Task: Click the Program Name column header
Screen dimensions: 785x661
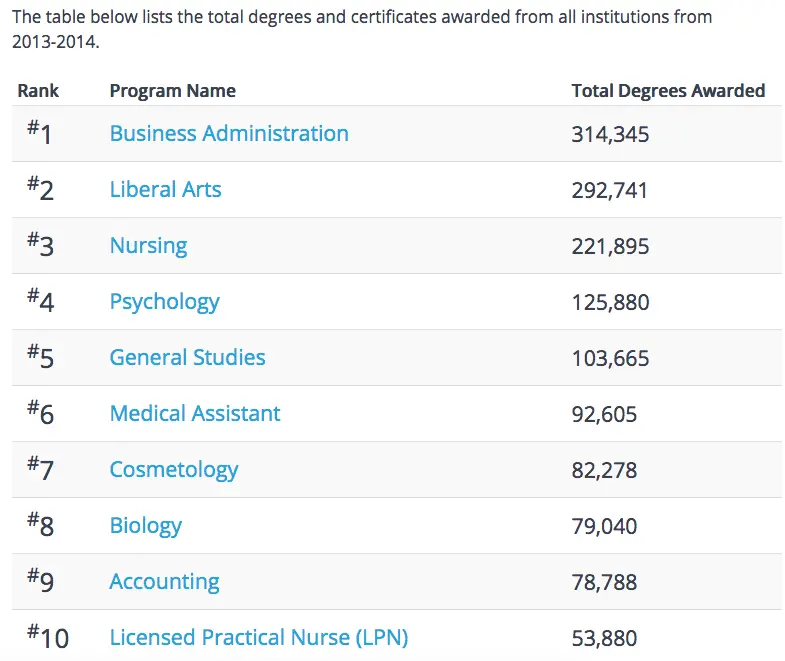Action: pyautogui.click(x=172, y=91)
